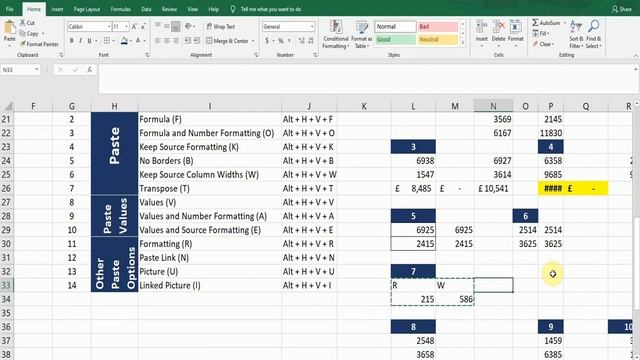Cut the selection with the scissors icon
Image resolution: width=640 pixels, height=360 pixels.
23,23
